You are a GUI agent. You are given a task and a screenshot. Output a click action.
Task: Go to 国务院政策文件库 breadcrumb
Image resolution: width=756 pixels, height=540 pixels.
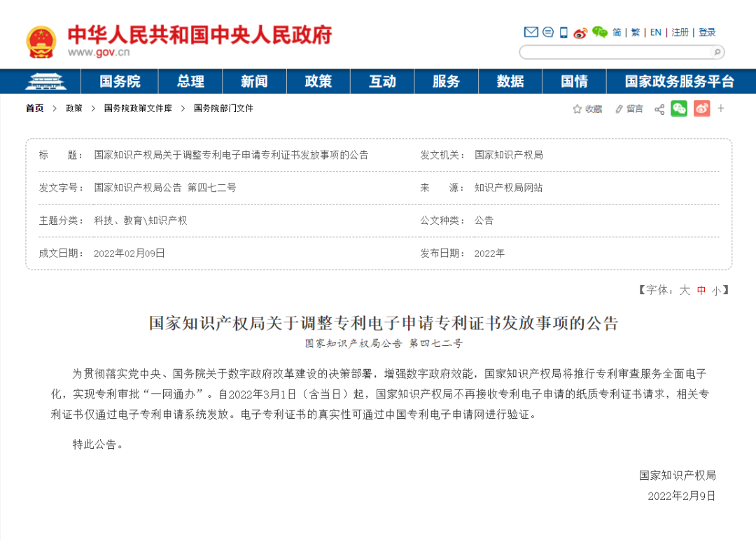click(138, 109)
